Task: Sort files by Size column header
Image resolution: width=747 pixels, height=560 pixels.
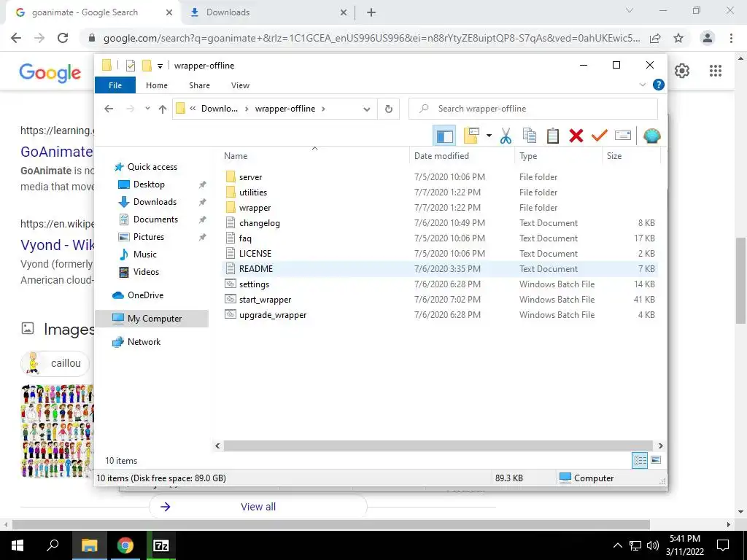Action: click(631, 156)
